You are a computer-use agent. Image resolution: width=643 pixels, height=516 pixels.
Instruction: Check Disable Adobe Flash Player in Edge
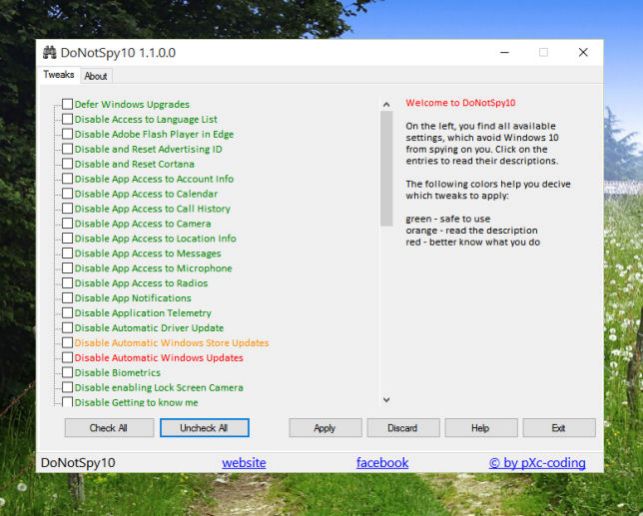[67, 134]
